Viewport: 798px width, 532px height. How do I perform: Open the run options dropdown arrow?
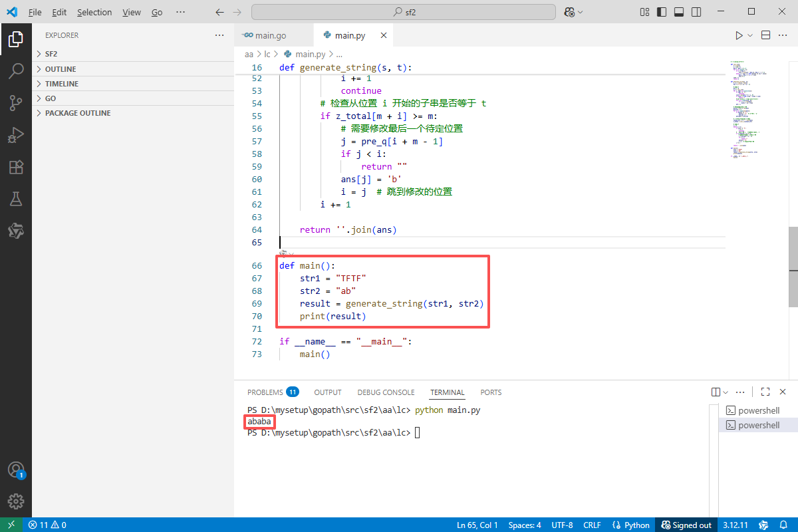750,35
